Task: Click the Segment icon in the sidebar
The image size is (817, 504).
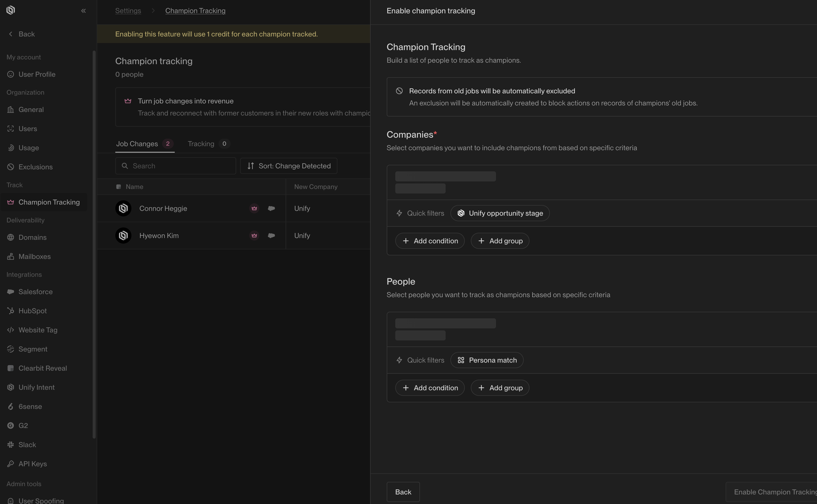Action: (11, 349)
